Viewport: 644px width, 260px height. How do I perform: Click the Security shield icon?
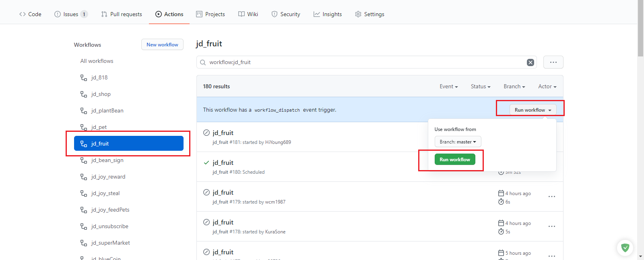(x=275, y=14)
